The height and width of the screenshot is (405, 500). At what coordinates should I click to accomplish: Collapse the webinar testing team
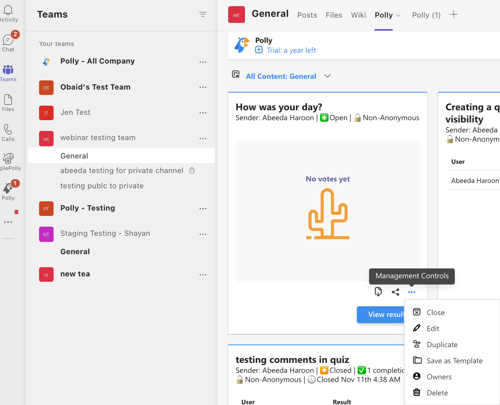pyautogui.click(x=98, y=138)
